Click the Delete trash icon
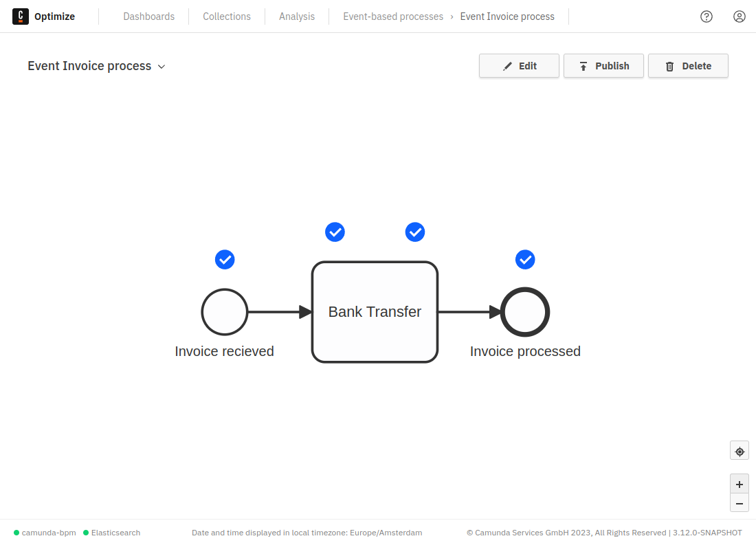 tap(670, 65)
